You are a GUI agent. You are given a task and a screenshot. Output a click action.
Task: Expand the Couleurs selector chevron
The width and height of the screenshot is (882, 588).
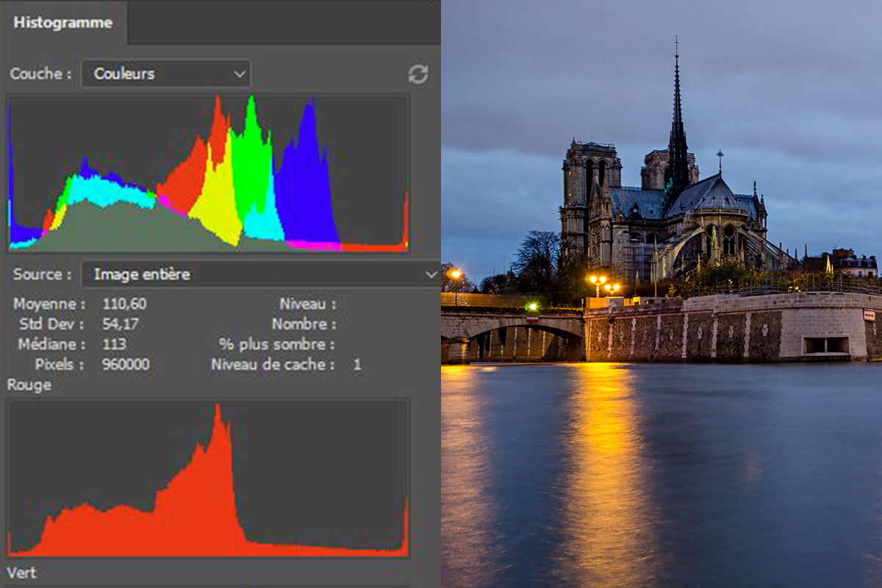pos(239,73)
